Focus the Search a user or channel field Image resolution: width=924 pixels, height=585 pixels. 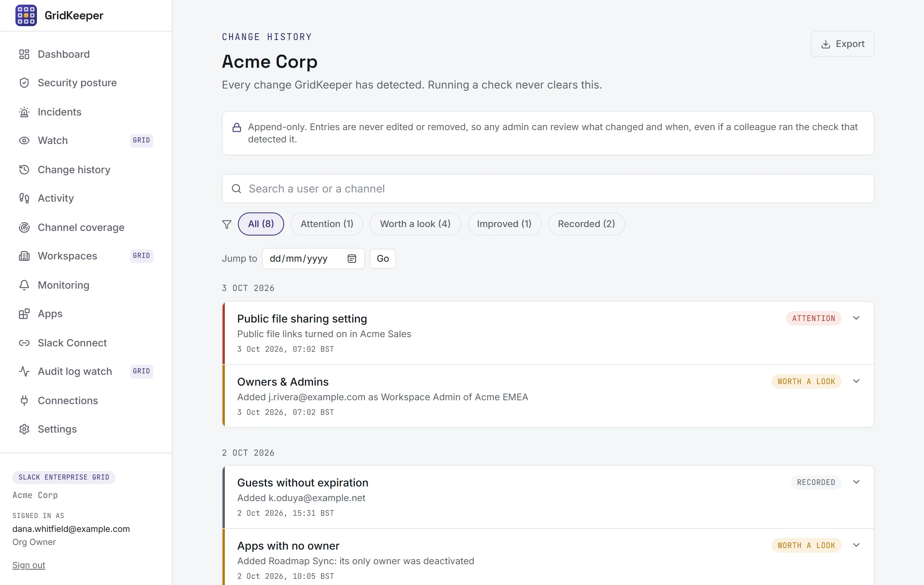pos(548,189)
